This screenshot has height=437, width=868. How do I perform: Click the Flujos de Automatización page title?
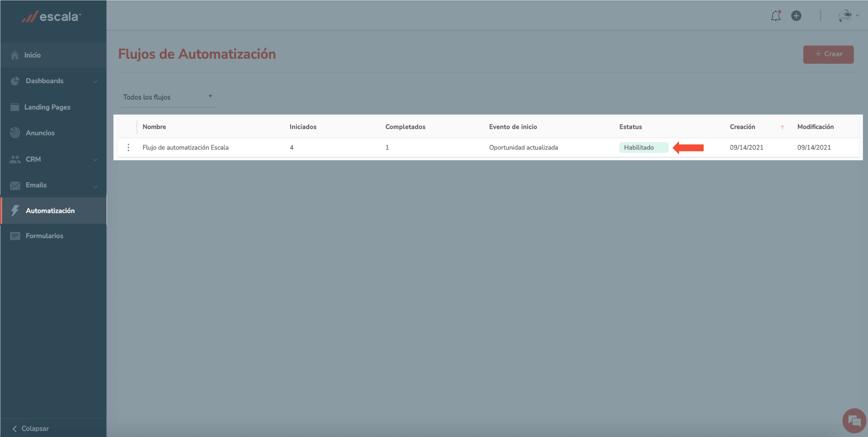point(197,54)
